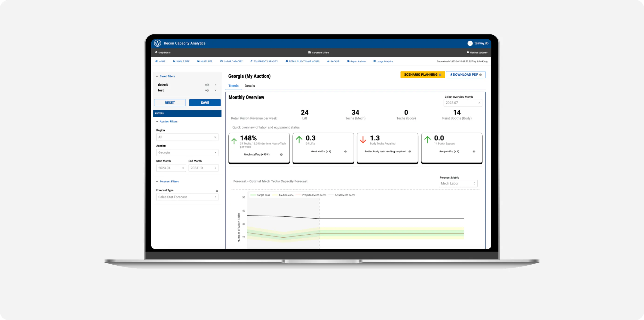
Task: Click Shop Hours in the dark bar
Action: 163,53
